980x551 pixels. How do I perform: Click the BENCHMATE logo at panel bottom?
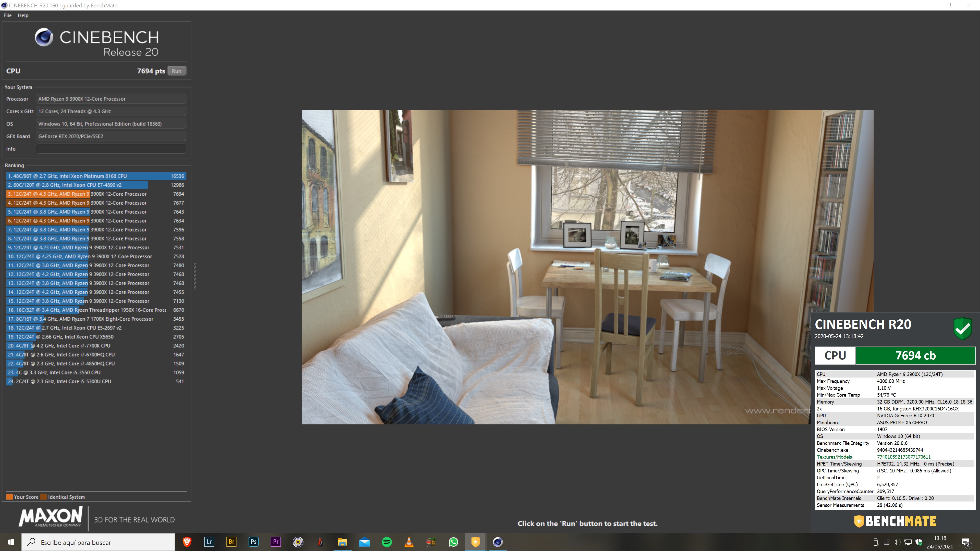895,521
